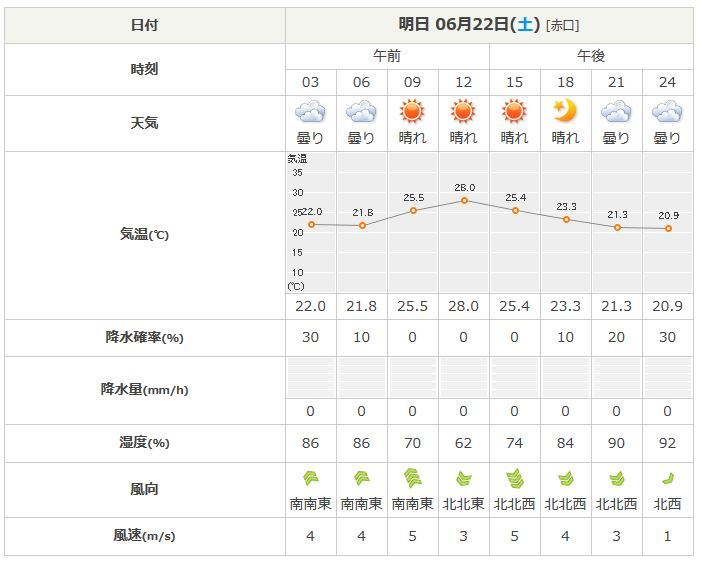Select the 北西 wind arrow at 24 o'clock
Viewport: 701px width, 561px height.
pos(667,479)
